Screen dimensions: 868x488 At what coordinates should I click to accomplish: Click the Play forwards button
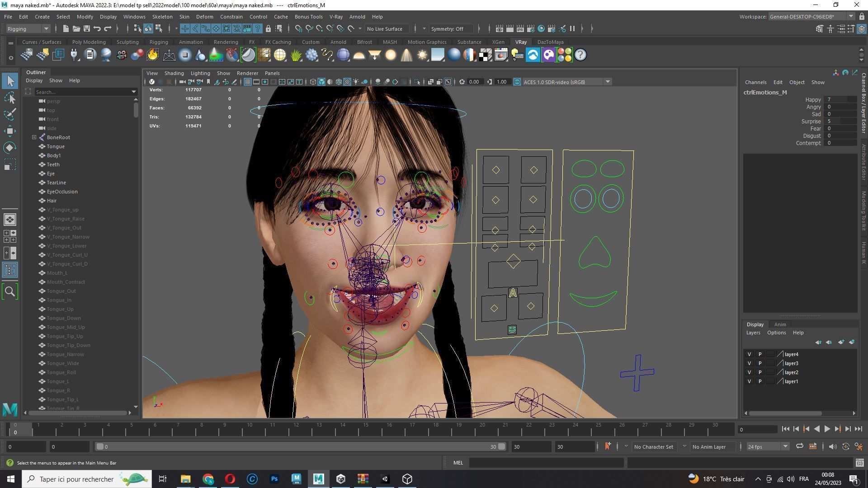(827, 429)
